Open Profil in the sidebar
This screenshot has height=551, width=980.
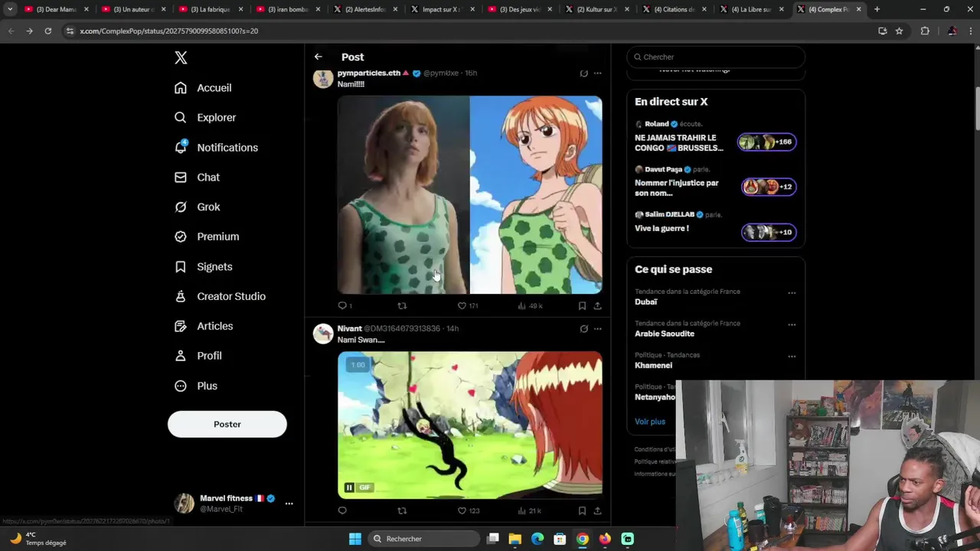pos(198,357)
